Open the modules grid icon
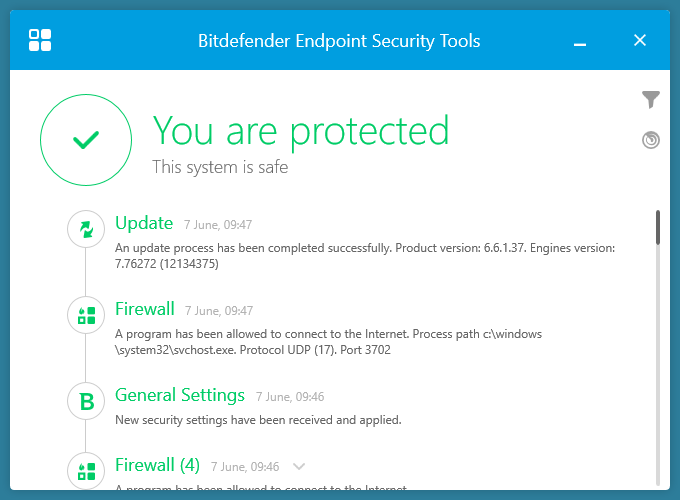Screen dimensions: 680x500 tap(40, 40)
